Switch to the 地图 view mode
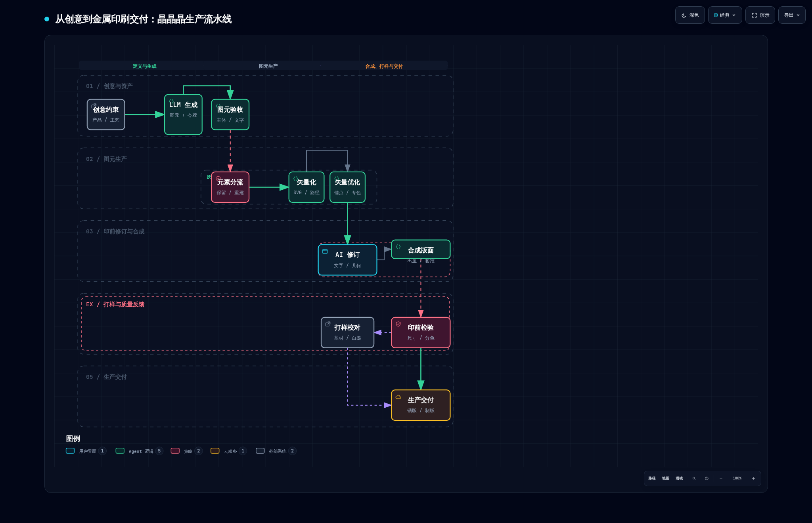812x523 pixels. tap(666, 478)
